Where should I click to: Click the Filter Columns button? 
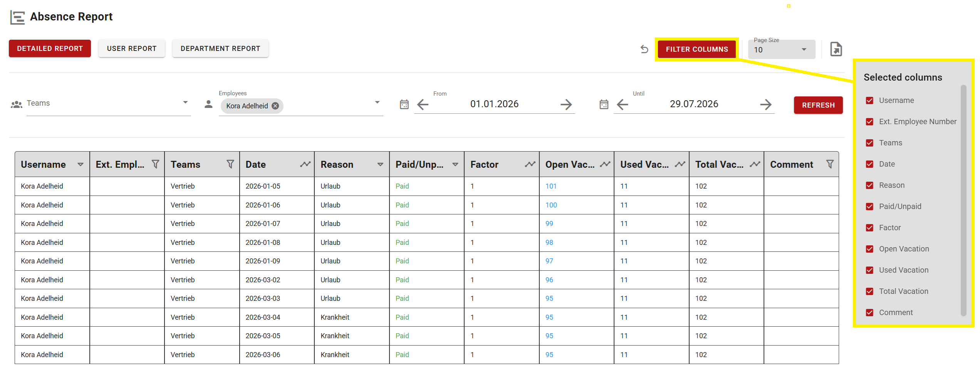[x=697, y=49]
